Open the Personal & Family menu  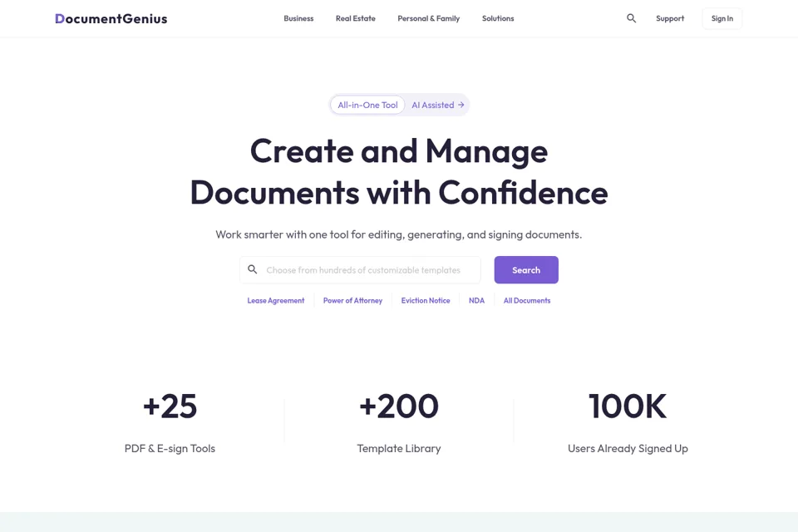coord(429,18)
